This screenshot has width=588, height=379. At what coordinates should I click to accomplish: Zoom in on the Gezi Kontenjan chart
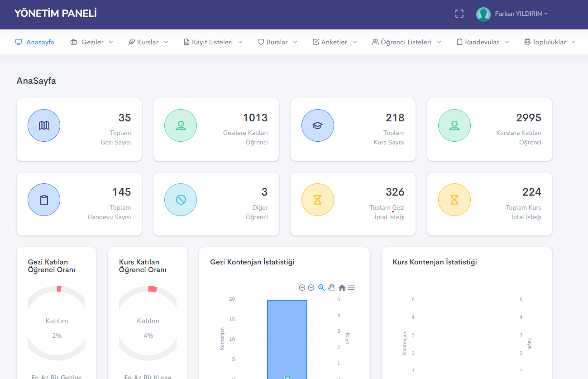pyautogui.click(x=302, y=288)
